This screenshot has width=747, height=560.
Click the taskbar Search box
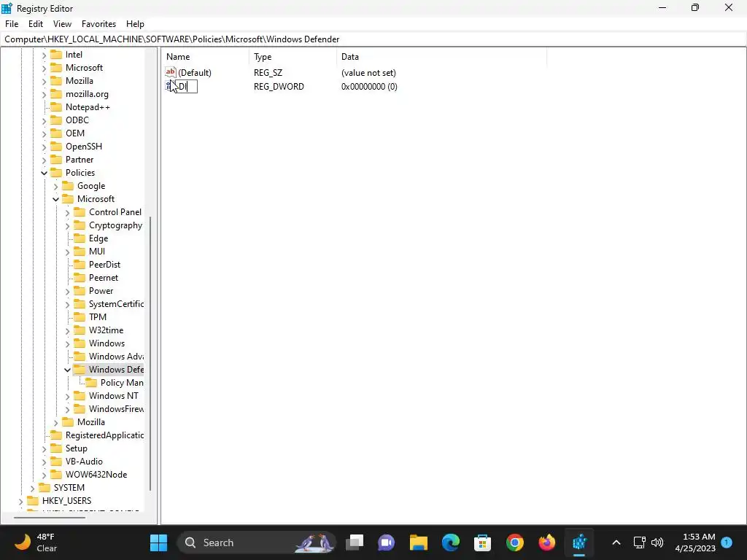[256, 542]
